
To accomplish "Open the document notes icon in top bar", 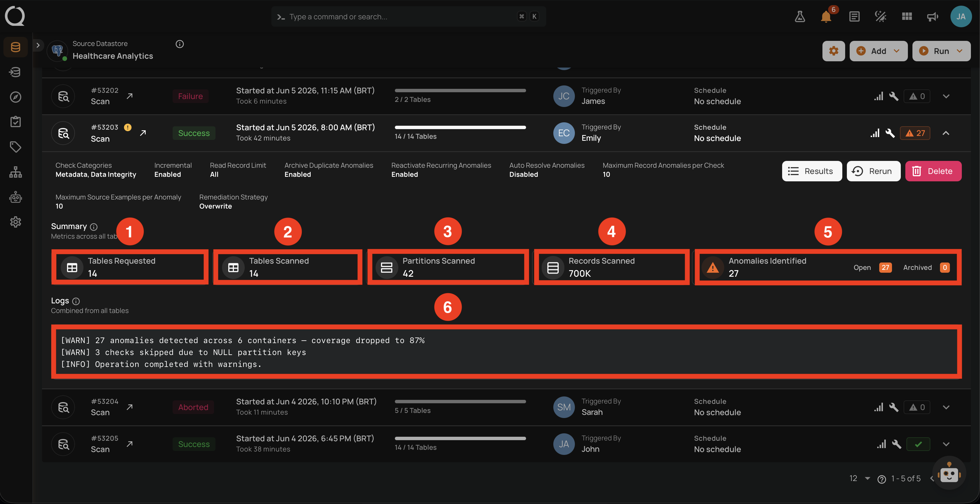I will coord(854,16).
